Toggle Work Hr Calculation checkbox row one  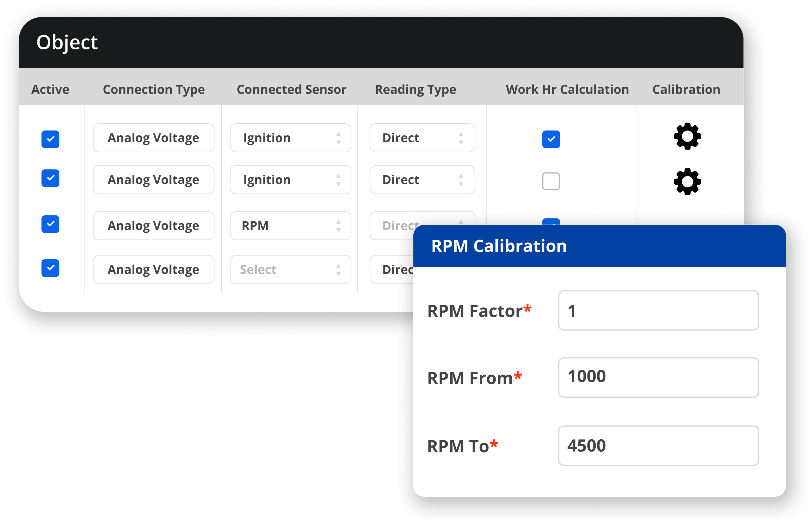(x=551, y=138)
